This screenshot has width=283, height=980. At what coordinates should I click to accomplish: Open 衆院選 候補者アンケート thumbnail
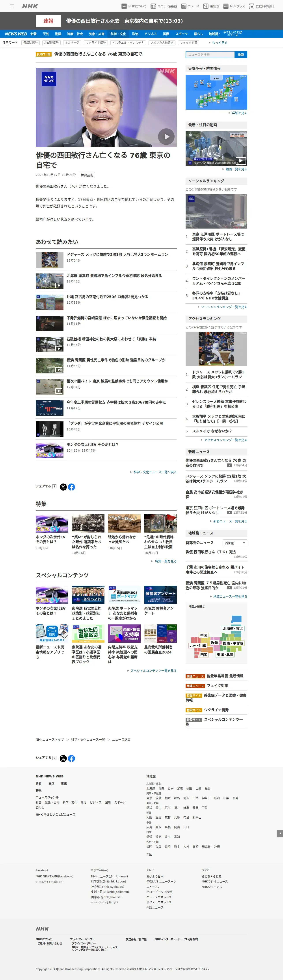160,595
